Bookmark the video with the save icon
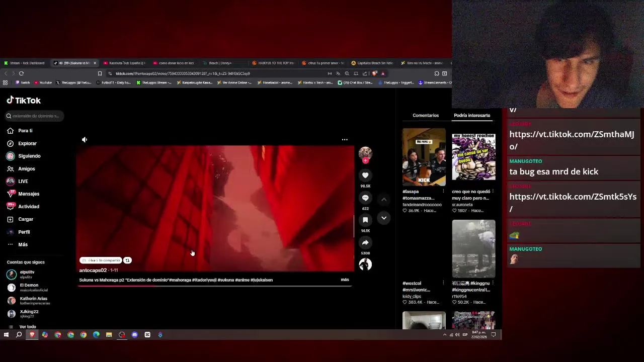The image size is (644, 362). coord(365,220)
